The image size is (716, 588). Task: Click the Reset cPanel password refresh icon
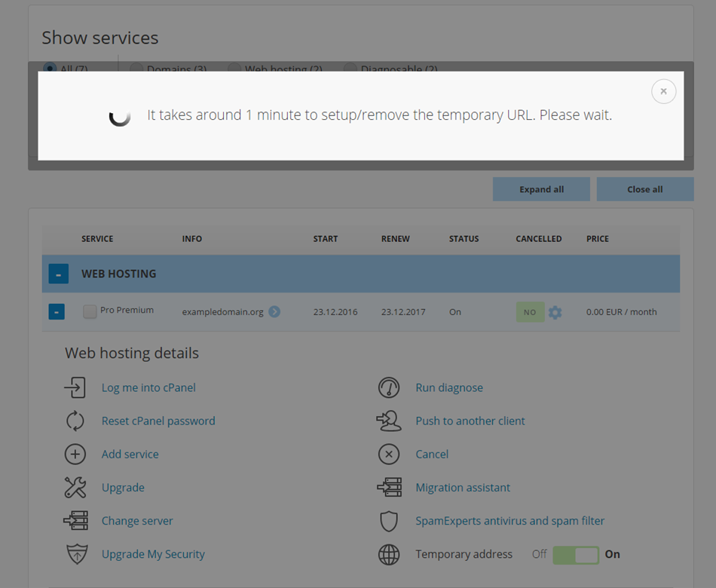pos(75,421)
